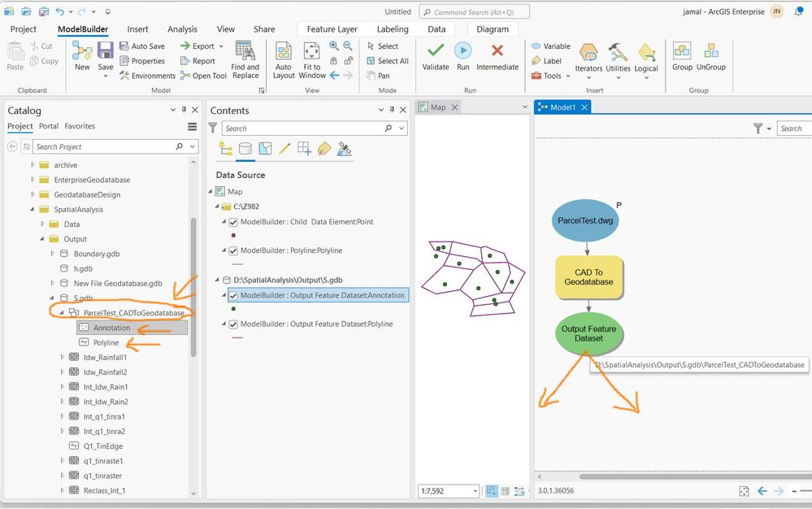
Task: Enable Auto Save for the model
Action: click(142, 46)
